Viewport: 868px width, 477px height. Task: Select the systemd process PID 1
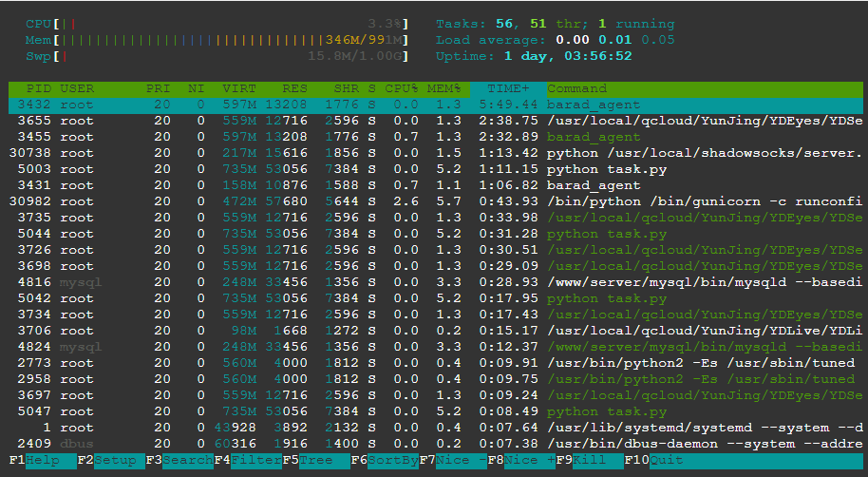[x=436, y=428]
